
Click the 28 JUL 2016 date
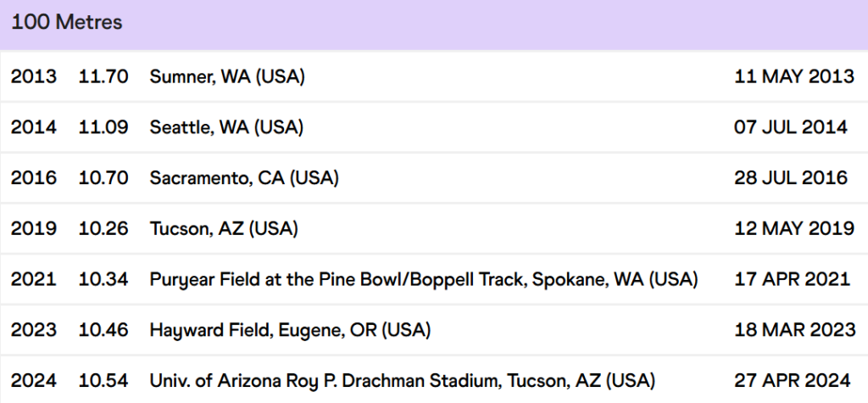point(791,178)
